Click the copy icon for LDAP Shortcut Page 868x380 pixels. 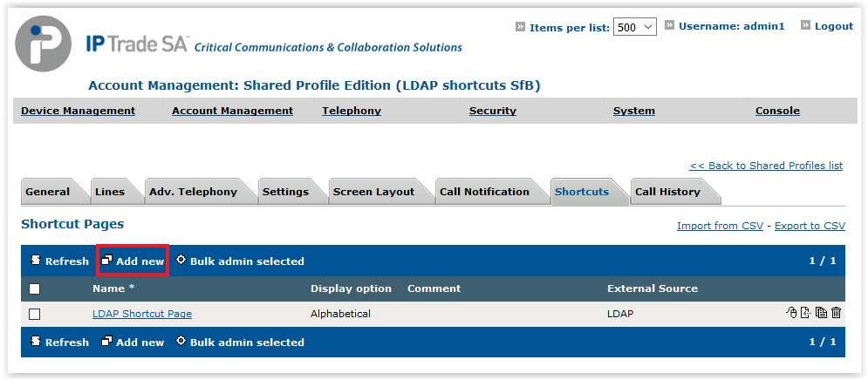click(822, 313)
